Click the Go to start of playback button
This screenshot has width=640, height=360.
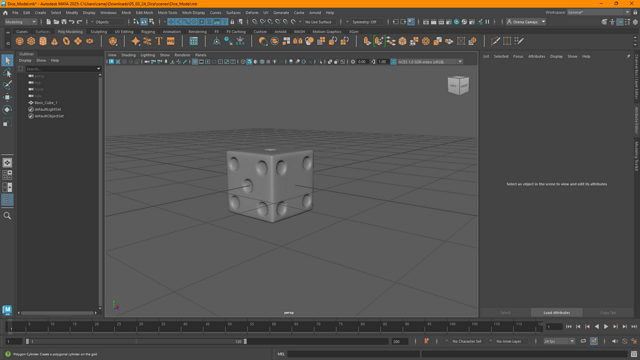569,327
